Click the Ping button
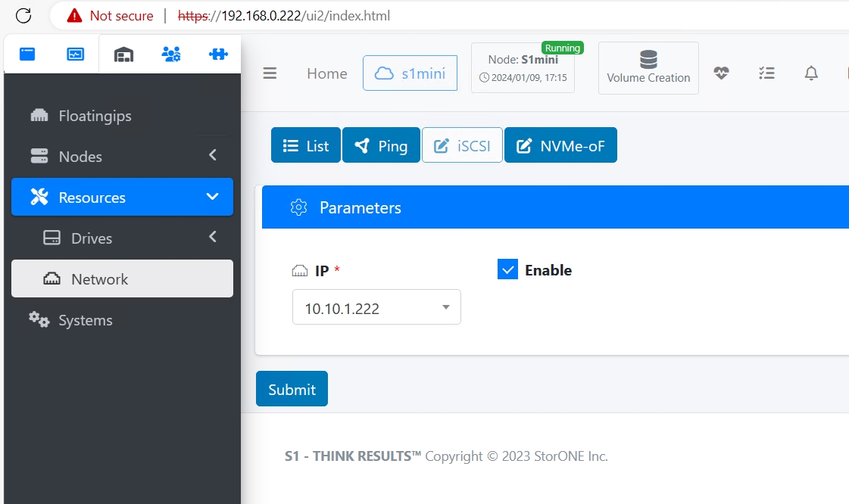Viewport: 849px width, 504px height. (x=381, y=145)
